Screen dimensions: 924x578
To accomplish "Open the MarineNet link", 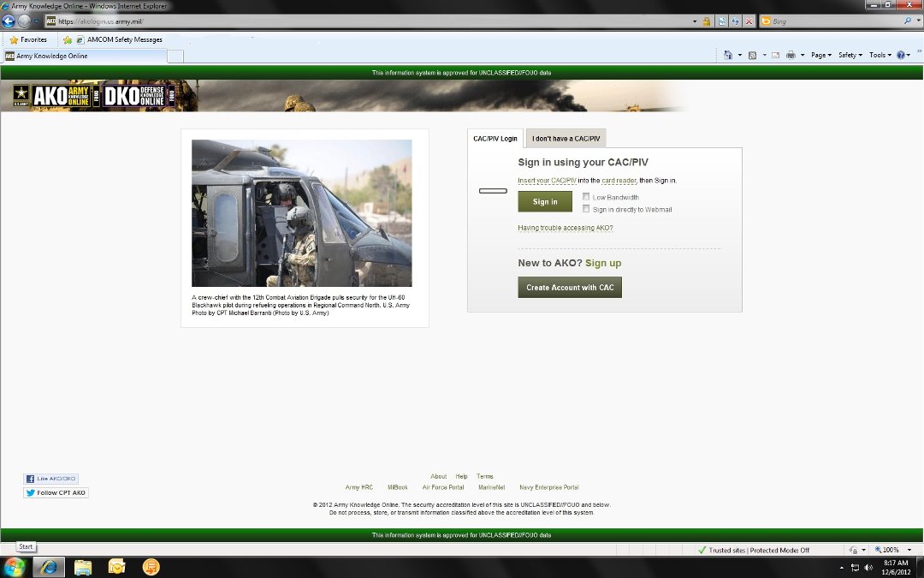I will (x=491, y=487).
